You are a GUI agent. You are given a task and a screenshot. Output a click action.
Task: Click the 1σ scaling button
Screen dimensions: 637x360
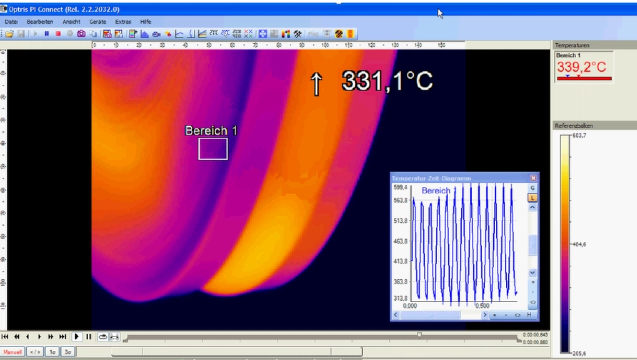(x=52, y=352)
